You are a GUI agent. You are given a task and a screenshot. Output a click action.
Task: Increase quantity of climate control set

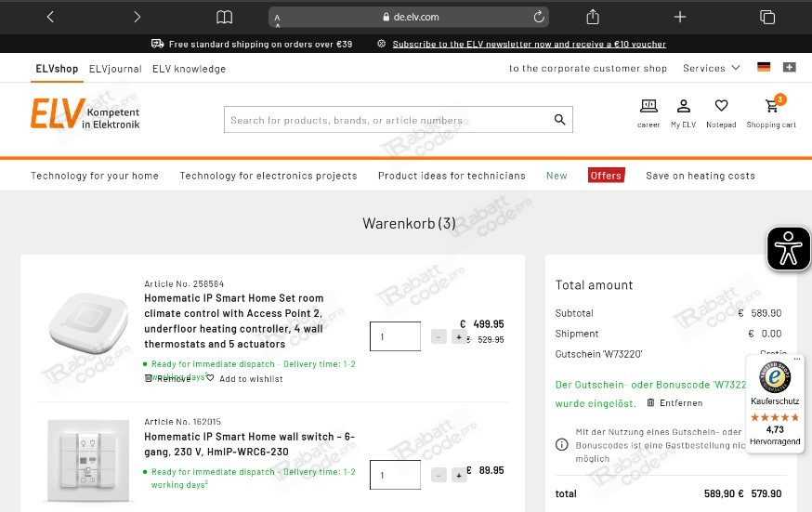point(459,337)
